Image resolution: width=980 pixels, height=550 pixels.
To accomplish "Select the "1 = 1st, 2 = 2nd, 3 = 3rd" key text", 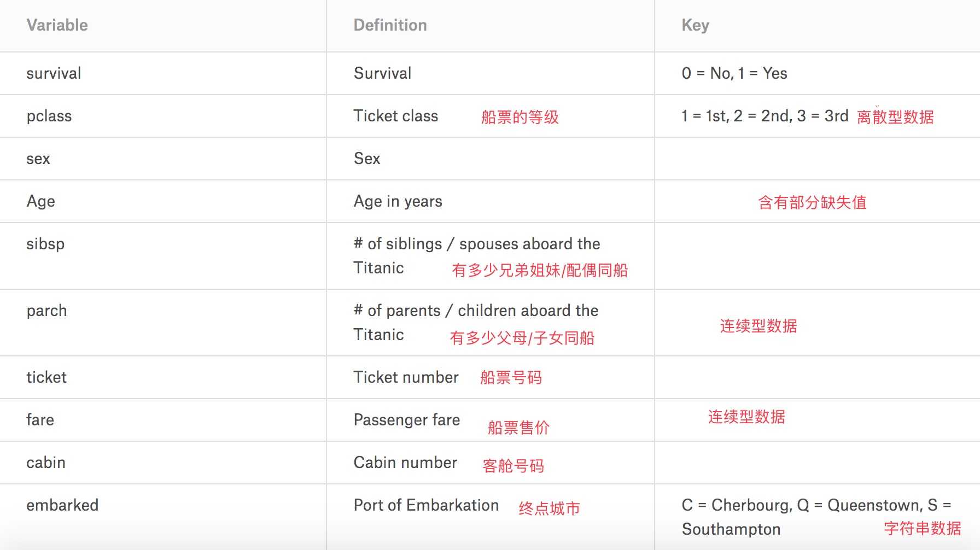I will tap(765, 116).
